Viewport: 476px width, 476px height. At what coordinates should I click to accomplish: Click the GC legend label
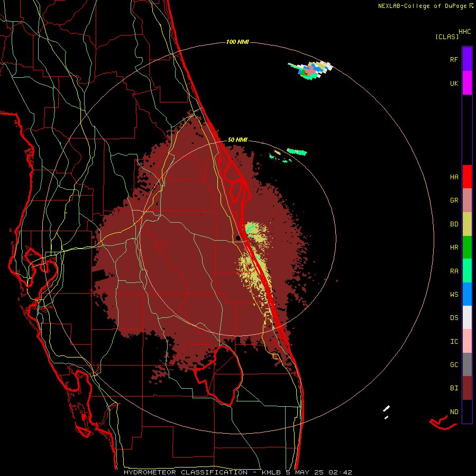coord(454,364)
